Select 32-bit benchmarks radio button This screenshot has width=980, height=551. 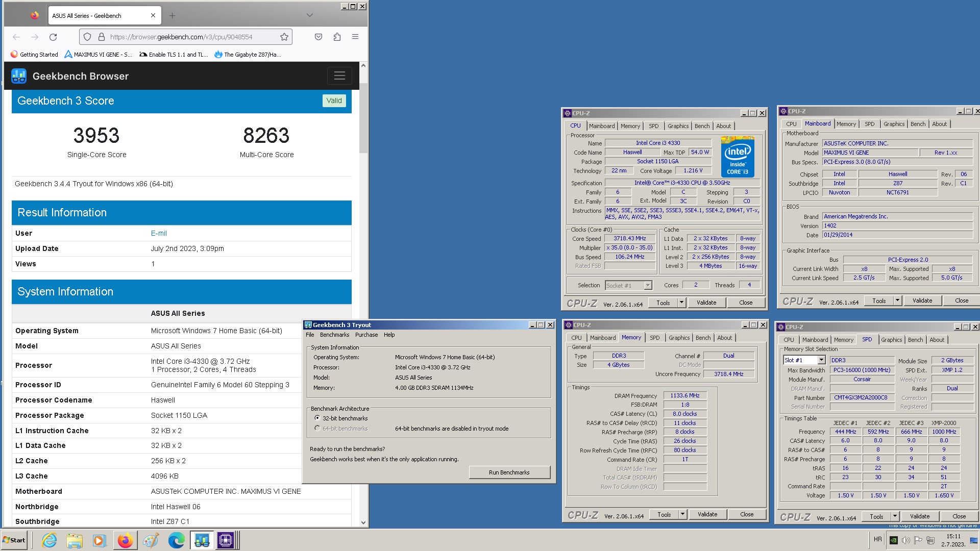317,418
